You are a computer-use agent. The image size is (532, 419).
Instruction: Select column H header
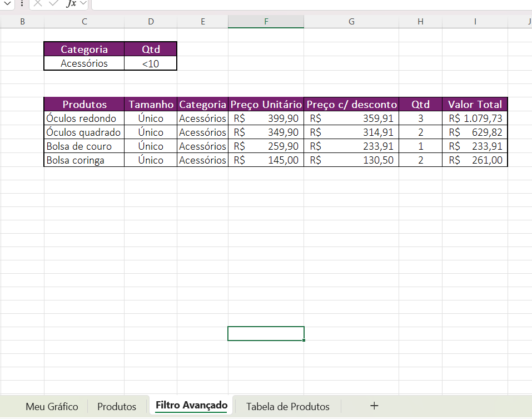point(420,22)
